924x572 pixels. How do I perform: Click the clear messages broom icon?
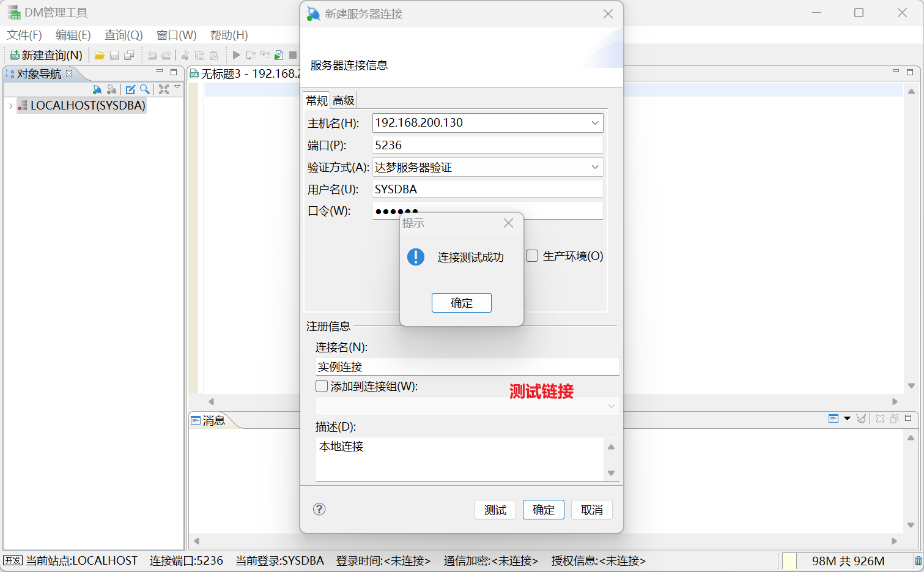[862, 418]
